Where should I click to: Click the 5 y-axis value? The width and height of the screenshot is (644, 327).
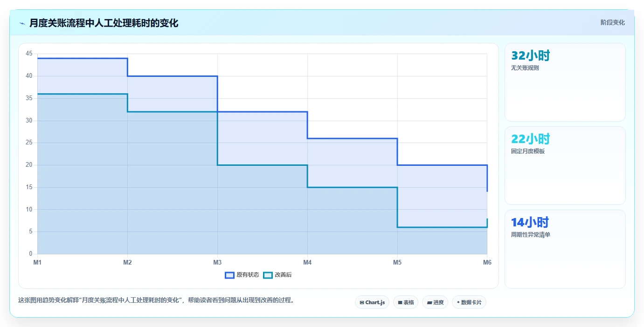pyautogui.click(x=31, y=232)
